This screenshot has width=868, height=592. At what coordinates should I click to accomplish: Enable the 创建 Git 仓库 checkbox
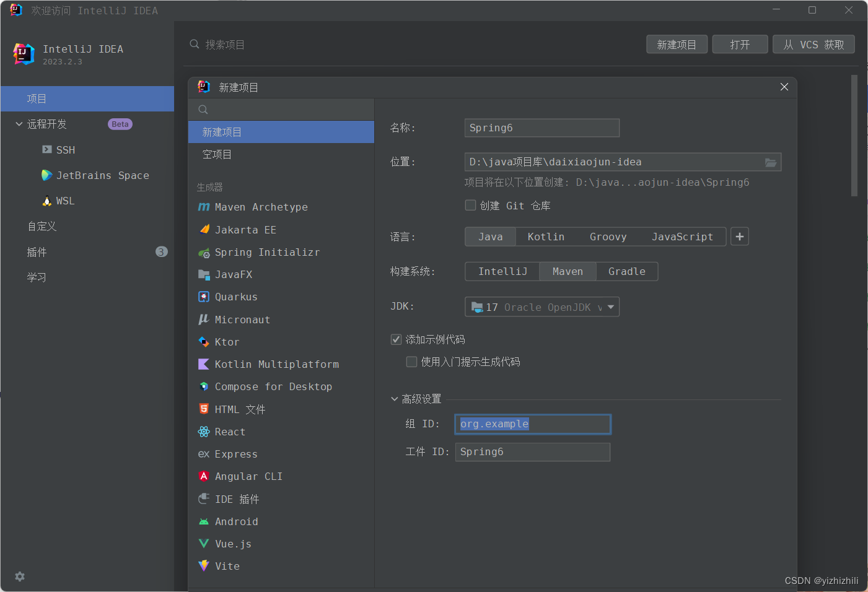click(x=470, y=205)
